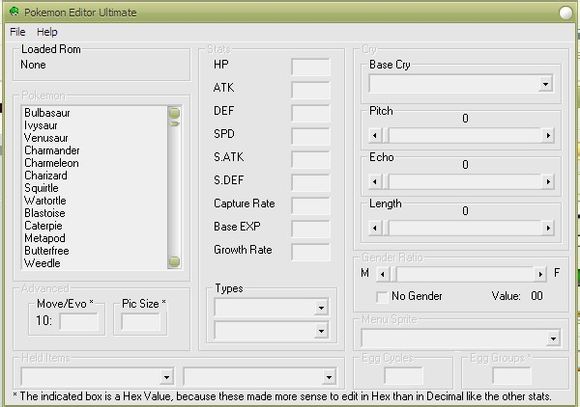Click the SPD stat input box

[310, 136]
